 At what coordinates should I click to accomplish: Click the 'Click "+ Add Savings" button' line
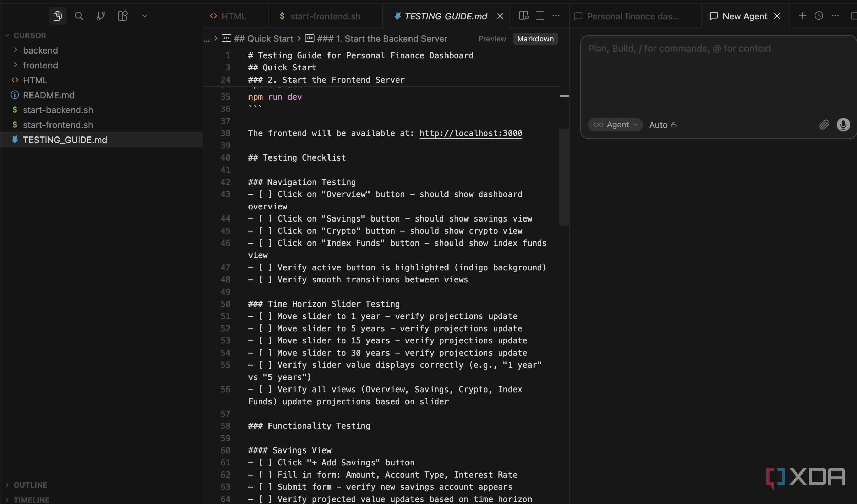point(331,463)
